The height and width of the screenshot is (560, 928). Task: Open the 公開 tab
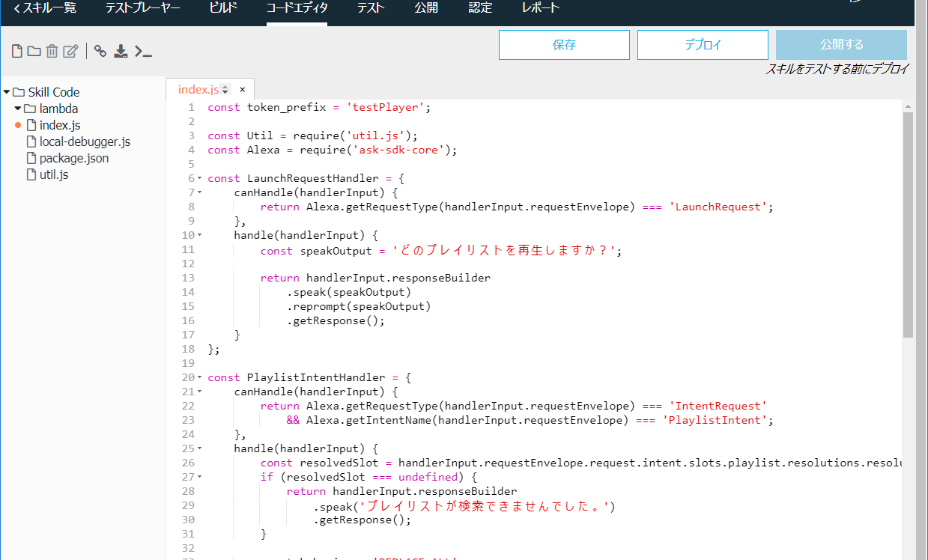coord(426,8)
